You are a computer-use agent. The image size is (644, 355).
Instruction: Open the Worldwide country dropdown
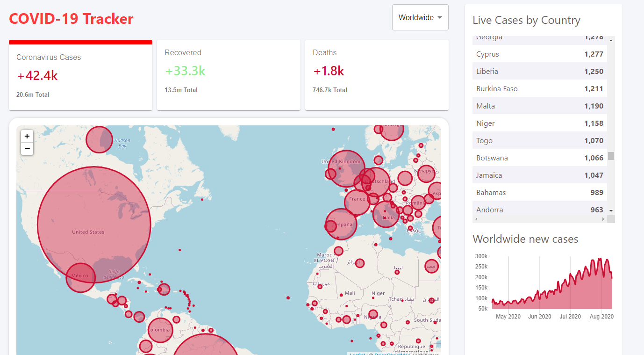coord(420,18)
